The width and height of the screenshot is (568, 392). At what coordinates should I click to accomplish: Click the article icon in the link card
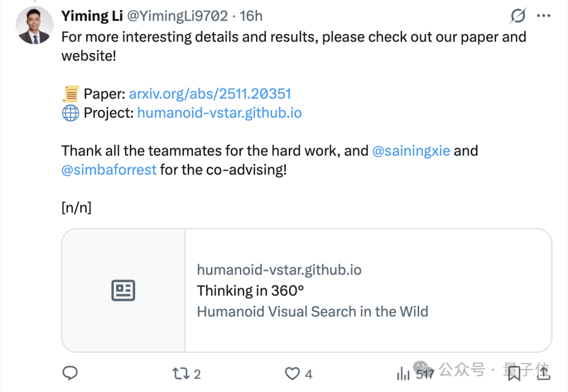click(x=123, y=290)
